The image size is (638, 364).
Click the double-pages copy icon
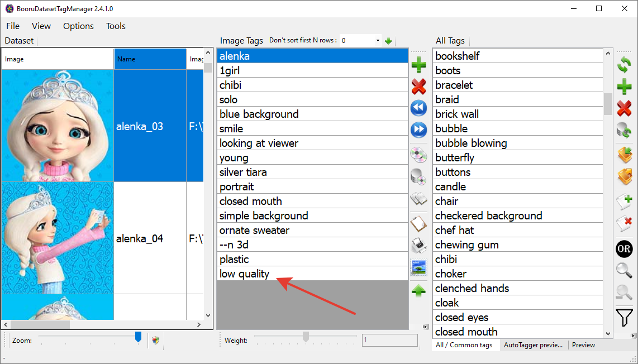pyautogui.click(x=418, y=199)
